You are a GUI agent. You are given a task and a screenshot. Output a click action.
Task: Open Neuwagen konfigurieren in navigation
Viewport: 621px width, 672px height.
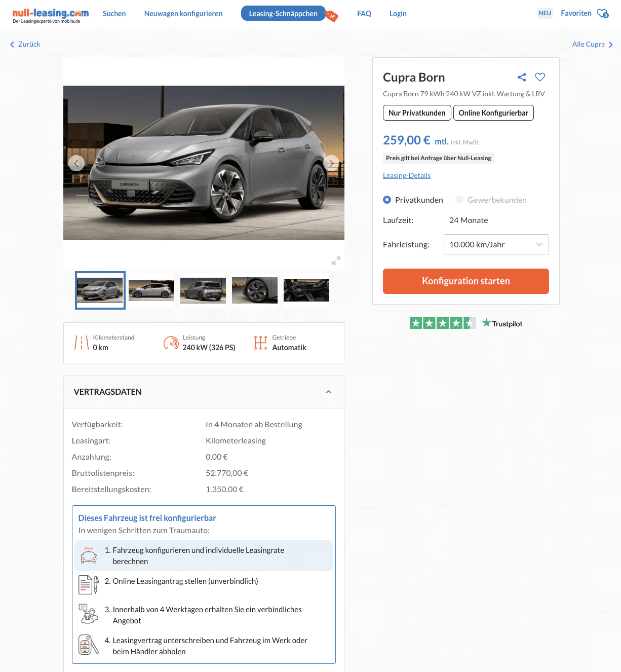point(183,14)
